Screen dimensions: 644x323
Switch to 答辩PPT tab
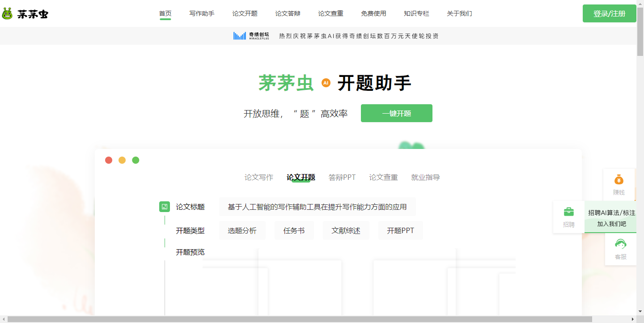pos(342,177)
